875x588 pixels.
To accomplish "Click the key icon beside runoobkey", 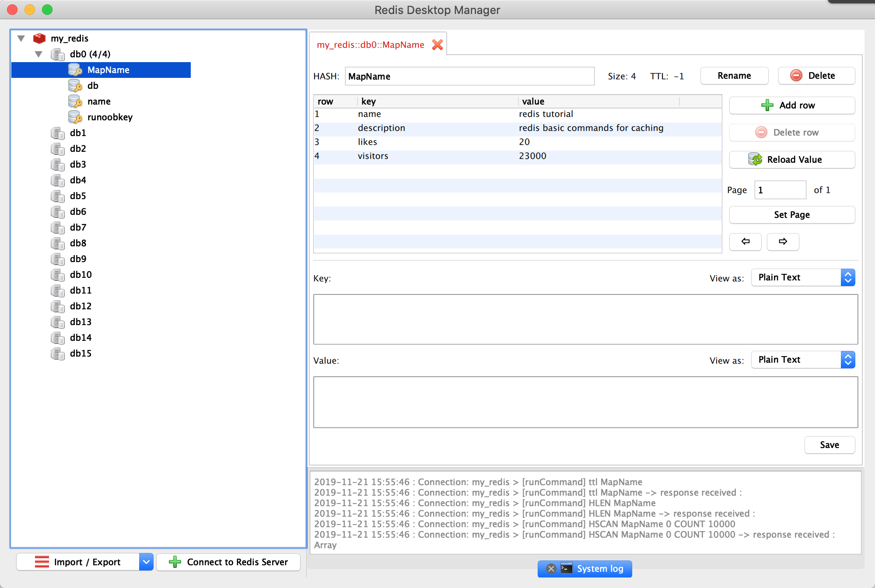I will 75,117.
